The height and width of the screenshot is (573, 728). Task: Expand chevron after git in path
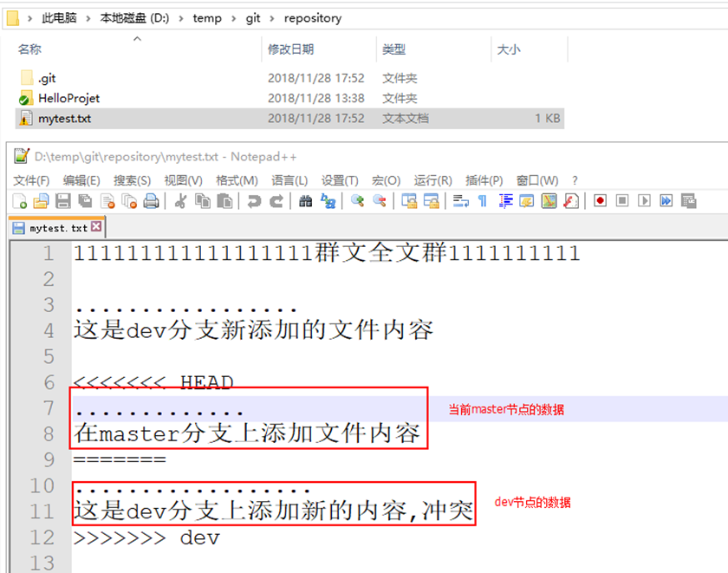pyautogui.click(x=272, y=18)
